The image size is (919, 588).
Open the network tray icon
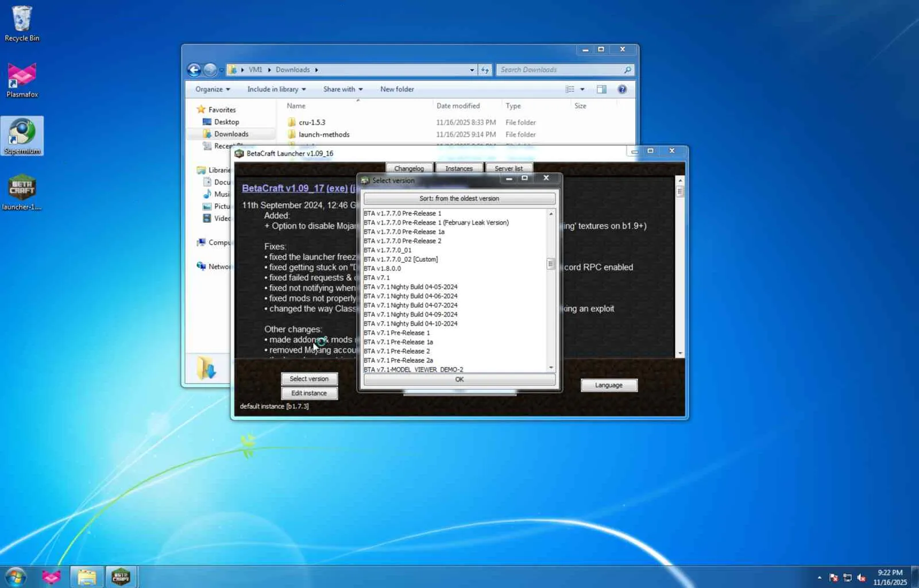pyautogui.click(x=847, y=578)
